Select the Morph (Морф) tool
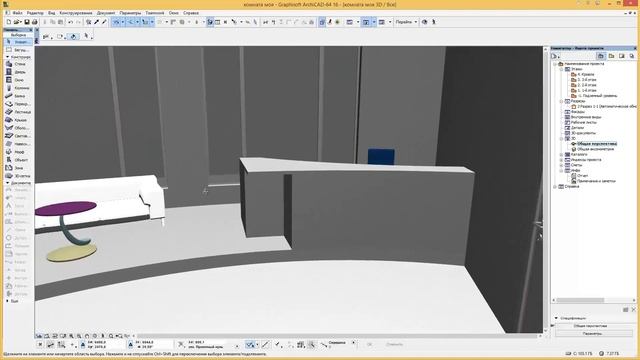This screenshot has height=360, width=640. tap(18, 152)
